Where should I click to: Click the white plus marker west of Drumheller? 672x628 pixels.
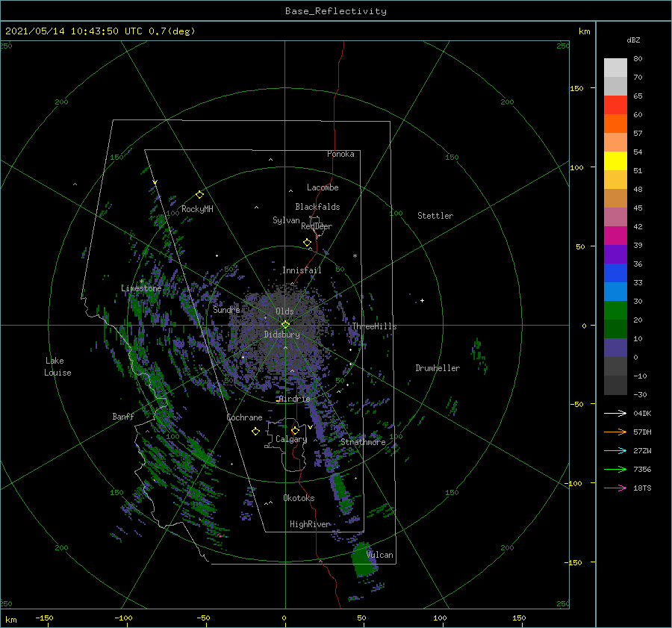(422, 300)
